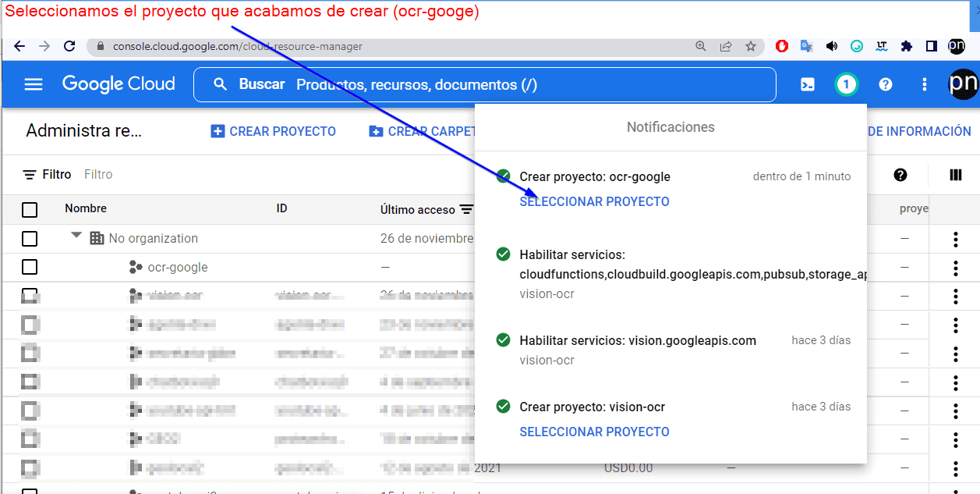Screen dimensions: 980x494
Task: Click CREAR PROYECTO button
Action: pyautogui.click(x=274, y=131)
